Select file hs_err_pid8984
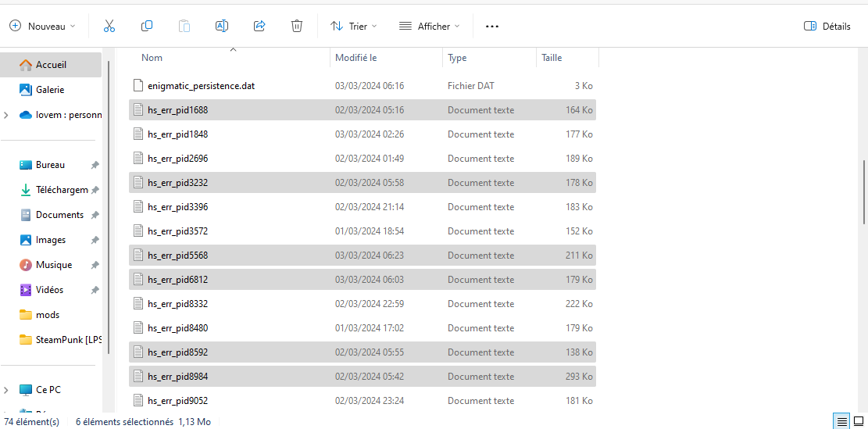 pyautogui.click(x=363, y=377)
